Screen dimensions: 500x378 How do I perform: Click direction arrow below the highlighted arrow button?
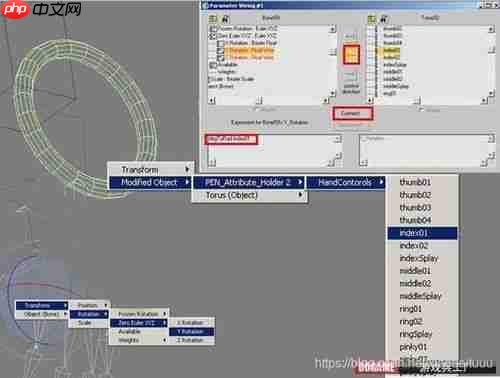coord(351,76)
